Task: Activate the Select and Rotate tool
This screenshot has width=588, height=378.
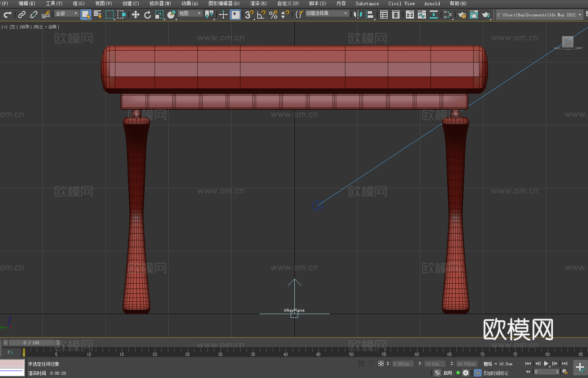Action: pos(148,14)
